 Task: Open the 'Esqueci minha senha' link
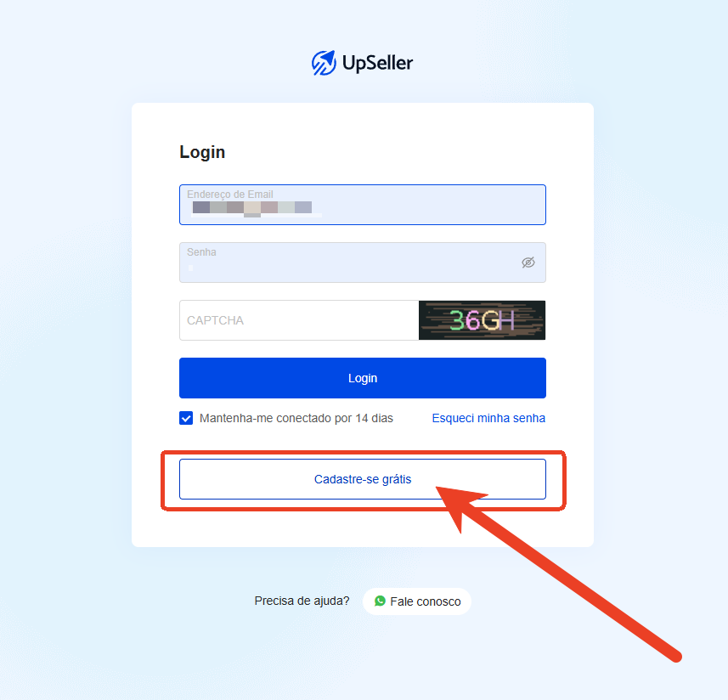[488, 418]
